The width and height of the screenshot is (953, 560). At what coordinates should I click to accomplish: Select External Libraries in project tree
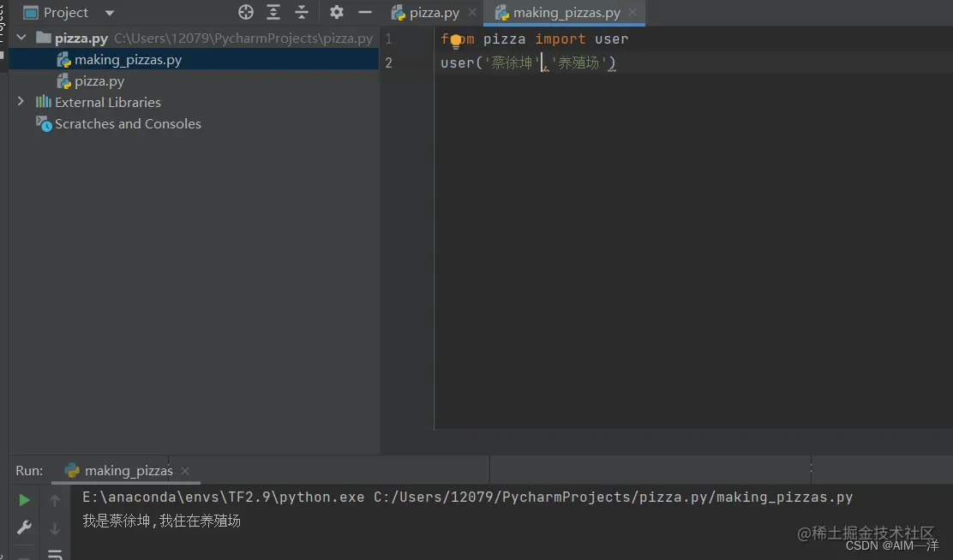point(108,102)
